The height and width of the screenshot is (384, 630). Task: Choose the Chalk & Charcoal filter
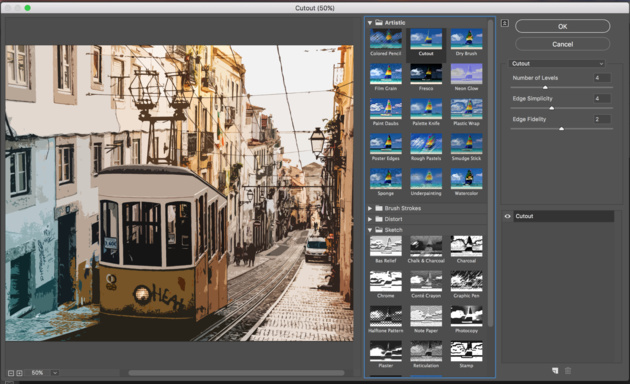(426, 246)
